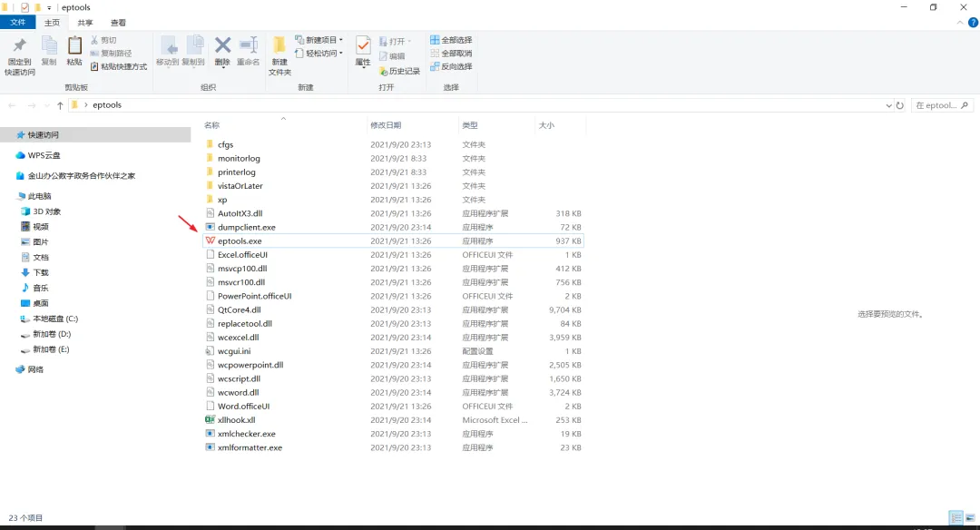Sort by Size column header
Image resolution: width=980 pixels, height=530 pixels.
(x=547, y=125)
